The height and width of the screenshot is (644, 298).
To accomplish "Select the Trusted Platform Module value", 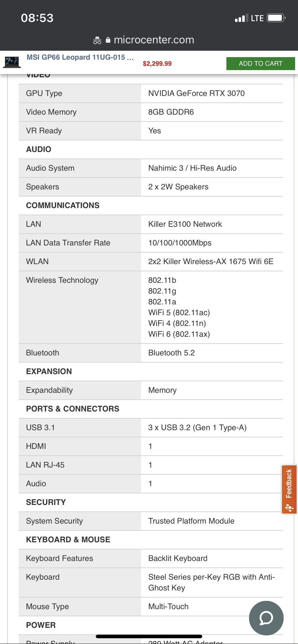I will pyautogui.click(x=191, y=521).
